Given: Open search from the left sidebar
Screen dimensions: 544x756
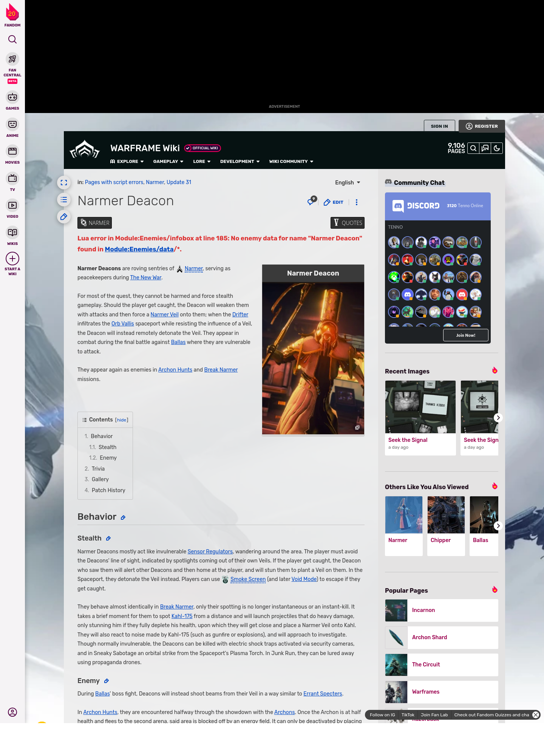Looking at the screenshot, I should 12,39.
